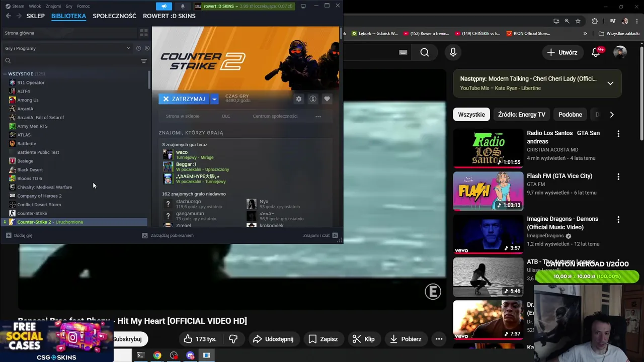This screenshot has width=644, height=362.
Task: Open Strona w sklepie link
Action: point(183,116)
